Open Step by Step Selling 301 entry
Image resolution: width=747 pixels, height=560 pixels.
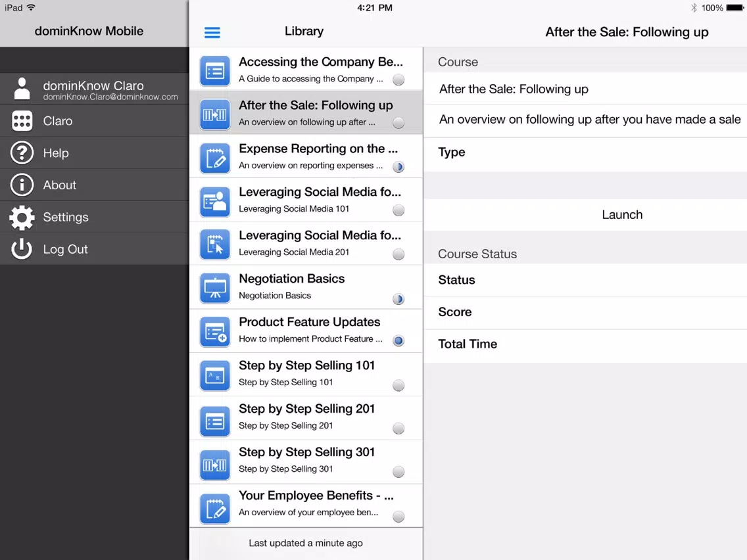306,461
